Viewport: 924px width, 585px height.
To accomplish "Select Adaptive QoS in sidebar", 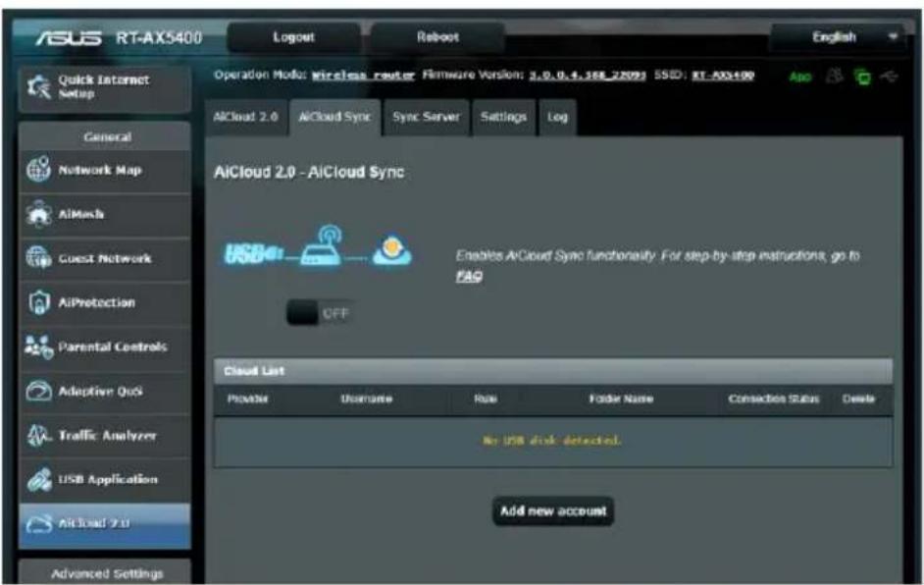I will click(105, 391).
